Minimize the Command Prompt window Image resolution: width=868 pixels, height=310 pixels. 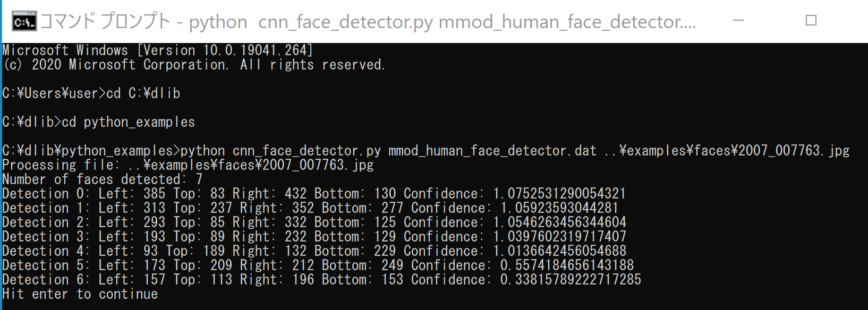coord(738,21)
